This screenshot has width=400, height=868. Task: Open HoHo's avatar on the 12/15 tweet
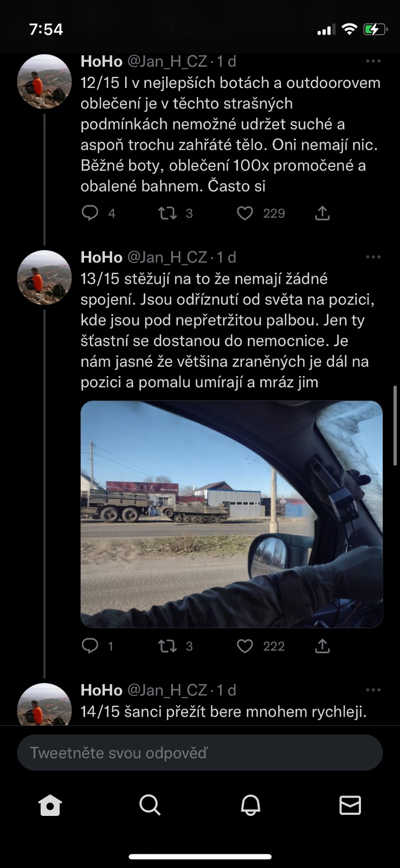[44, 81]
